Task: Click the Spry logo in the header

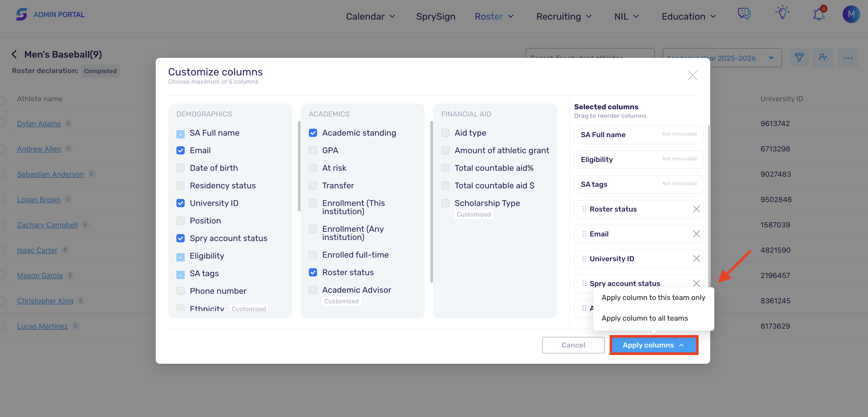Action: [x=21, y=14]
